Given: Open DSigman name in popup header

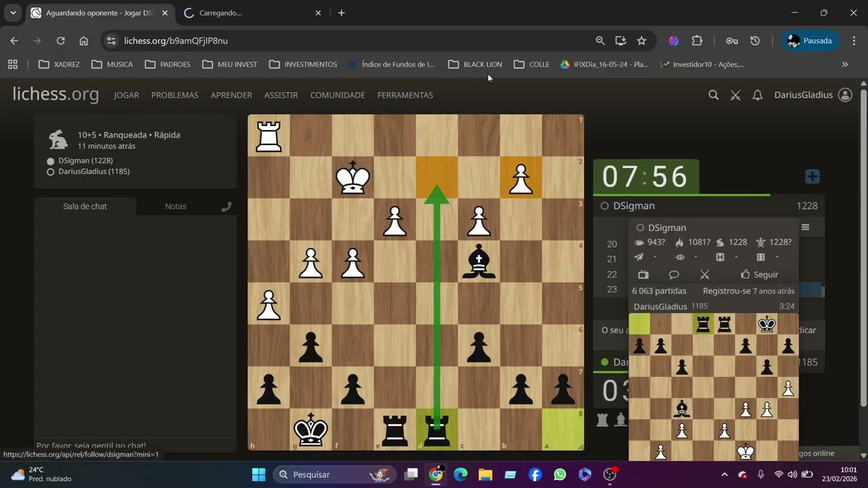Looking at the screenshot, I should pyautogui.click(x=667, y=228).
